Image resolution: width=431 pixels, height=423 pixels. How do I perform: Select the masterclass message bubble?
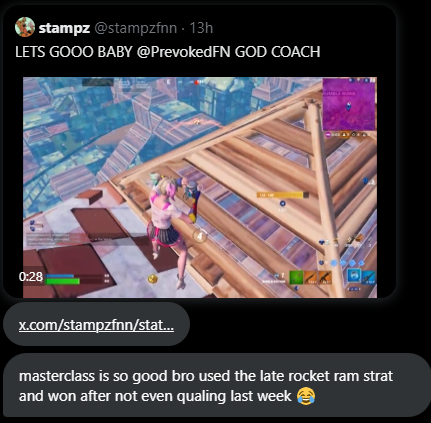click(x=217, y=385)
